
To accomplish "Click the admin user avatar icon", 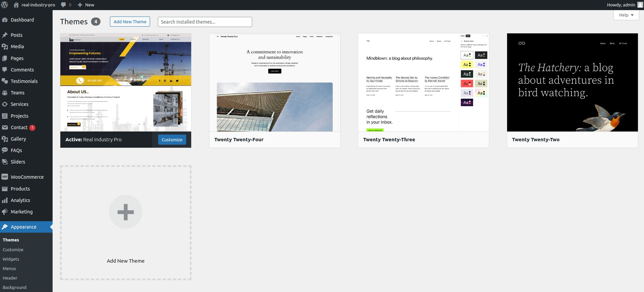I will [x=640, y=5].
